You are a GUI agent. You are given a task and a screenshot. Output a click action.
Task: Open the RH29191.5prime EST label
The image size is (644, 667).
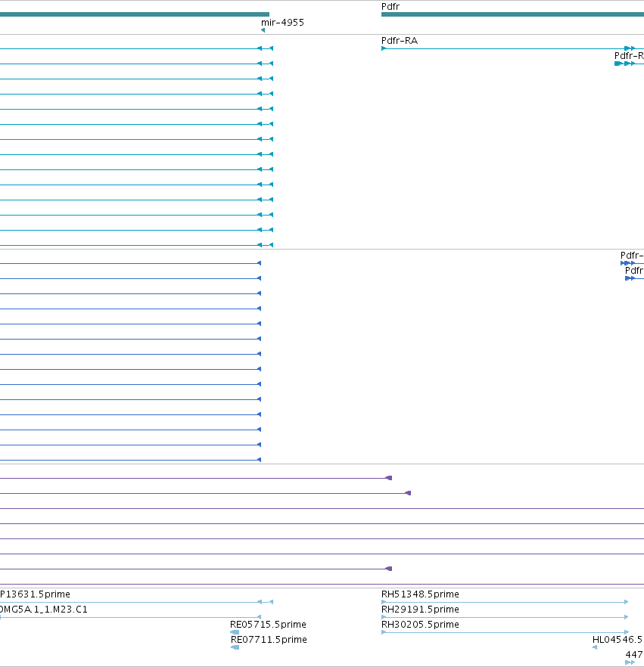420,610
